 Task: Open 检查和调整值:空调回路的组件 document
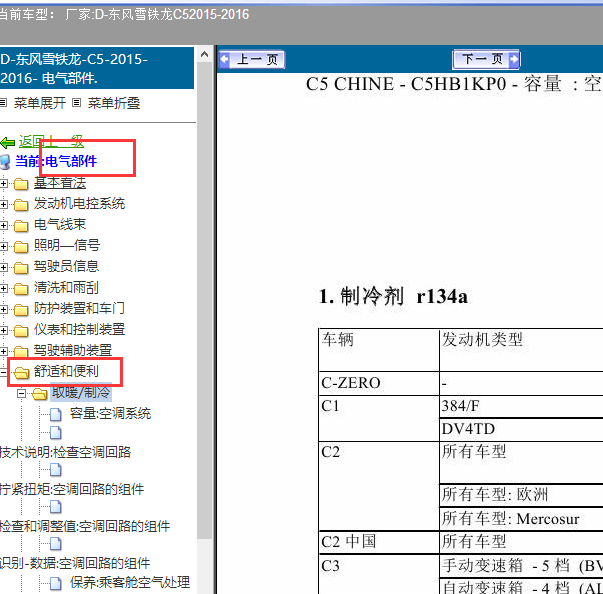tap(85, 527)
